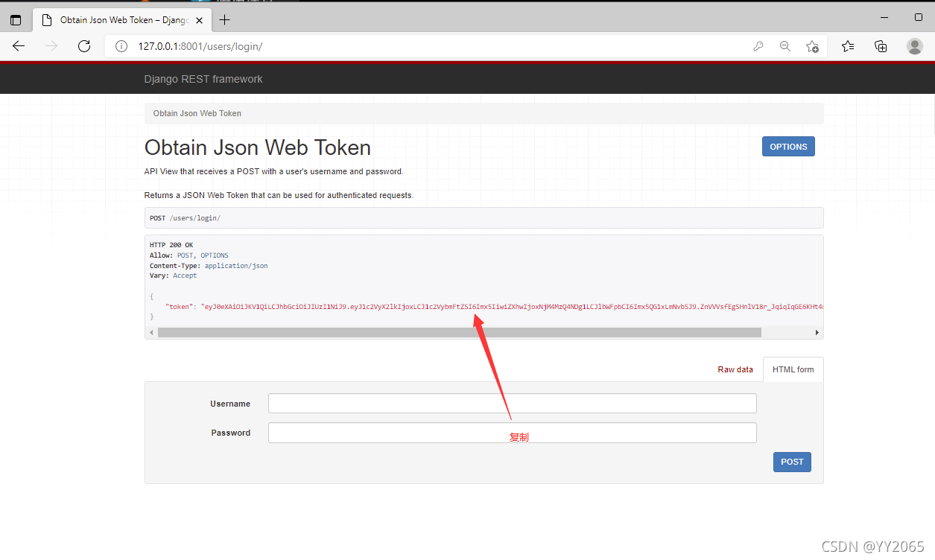Click the POST /users/login/ request line
Image resolution: width=935 pixels, height=560 pixels.
[185, 218]
